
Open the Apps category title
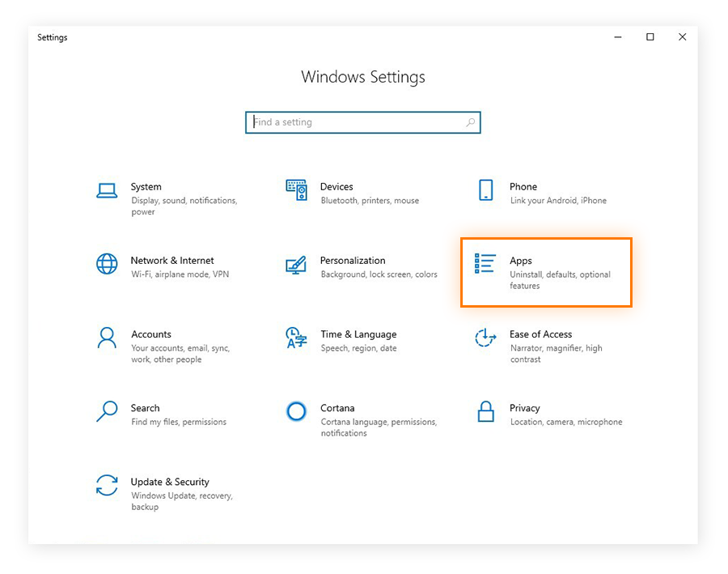pos(521,261)
